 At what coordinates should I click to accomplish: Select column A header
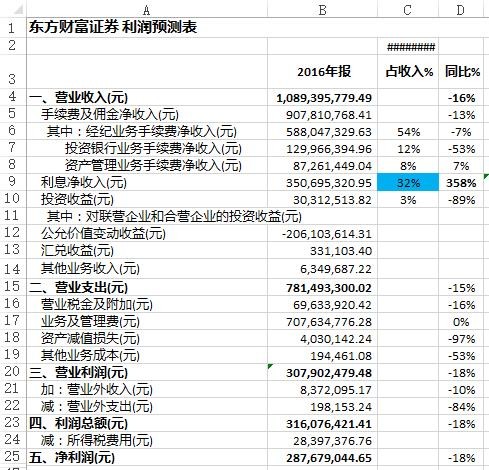click(147, 10)
